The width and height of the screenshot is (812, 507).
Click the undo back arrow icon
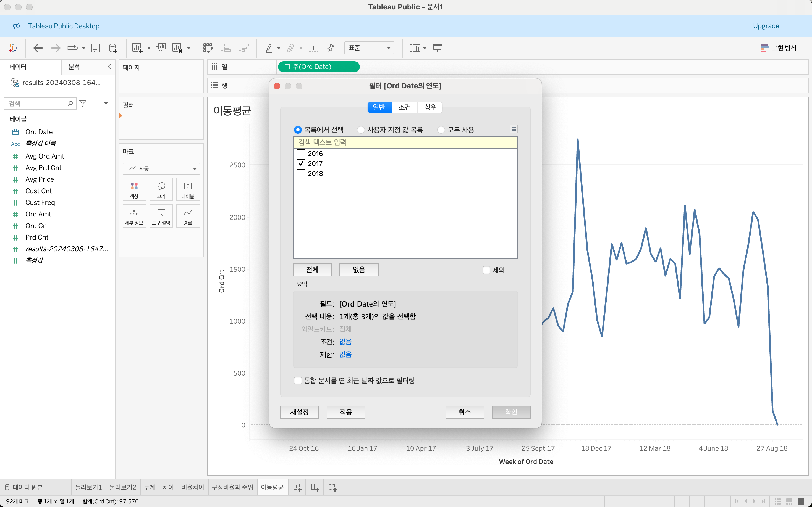click(38, 48)
